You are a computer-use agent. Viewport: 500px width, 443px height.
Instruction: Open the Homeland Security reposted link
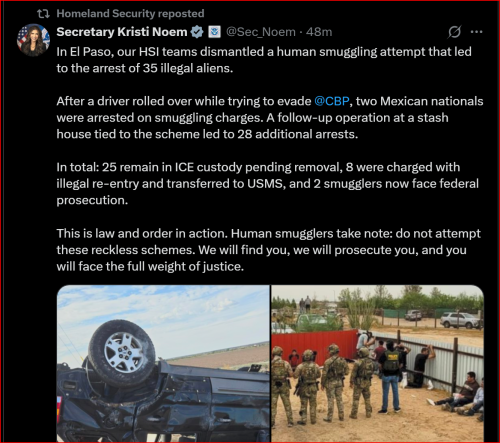(130, 14)
